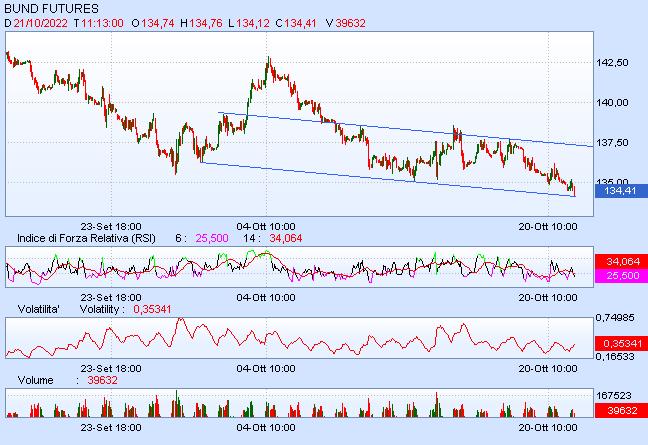Image resolution: width=648 pixels, height=445 pixels.
Task: Click the volume value 39632 beside the Volume label
Action: pos(102,381)
